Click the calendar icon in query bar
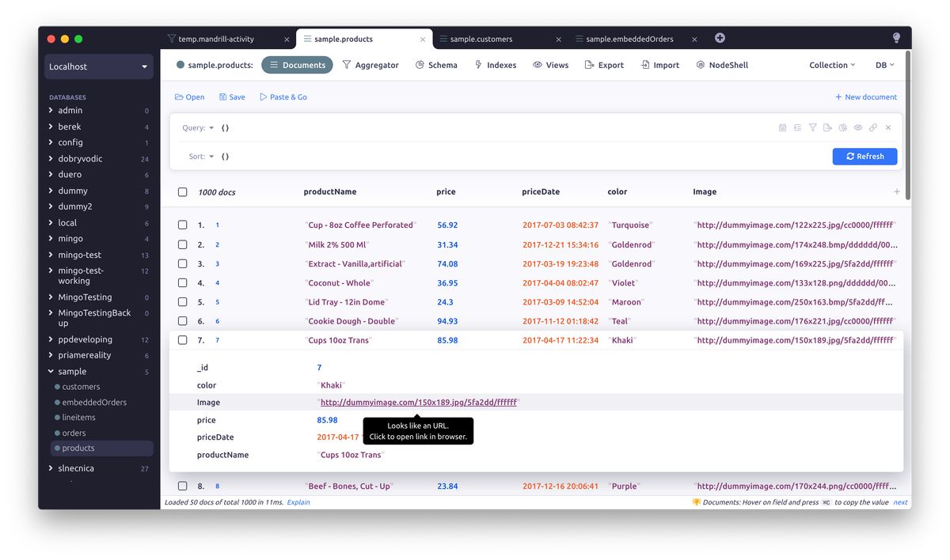The height and width of the screenshot is (560, 950). click(782, 127)
